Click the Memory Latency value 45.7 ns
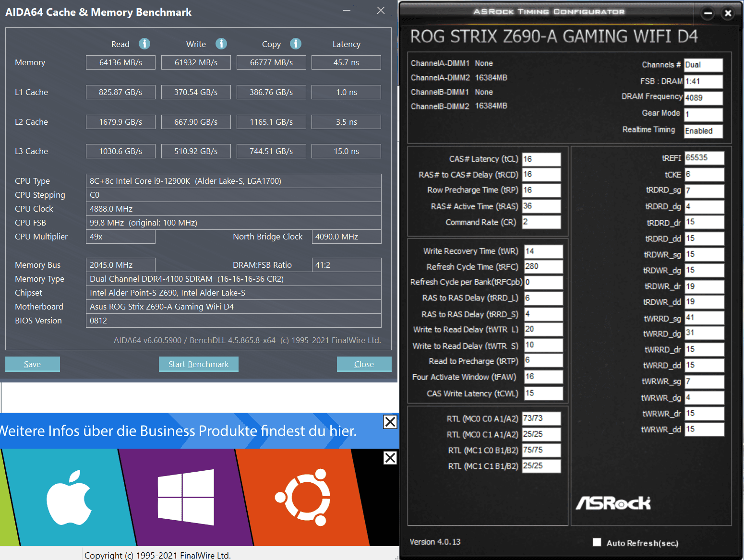 (x=346, y=62)
